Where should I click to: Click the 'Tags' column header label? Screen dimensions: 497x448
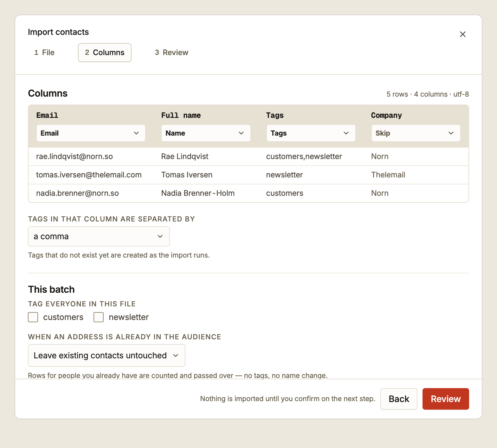point(275,115)
